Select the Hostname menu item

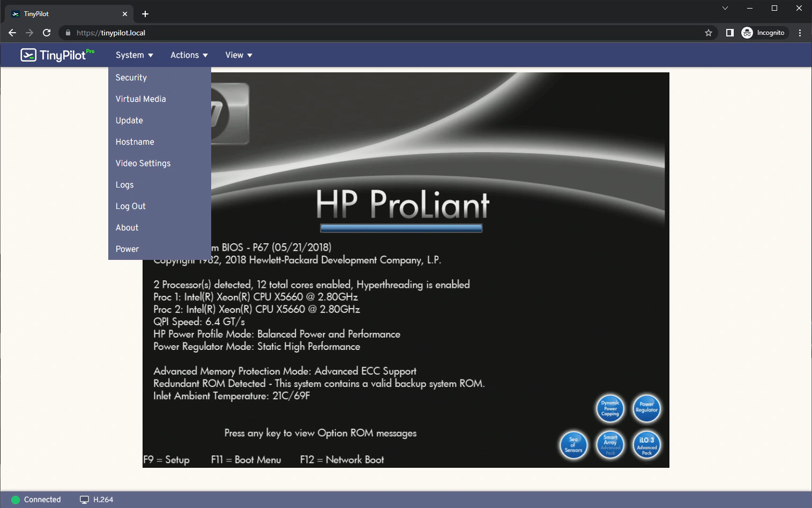[160, 142]
